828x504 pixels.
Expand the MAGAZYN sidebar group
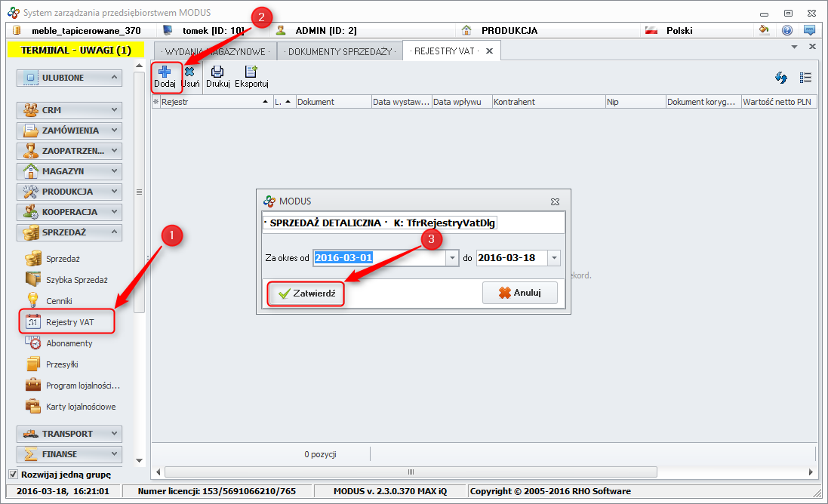point(69,171)
